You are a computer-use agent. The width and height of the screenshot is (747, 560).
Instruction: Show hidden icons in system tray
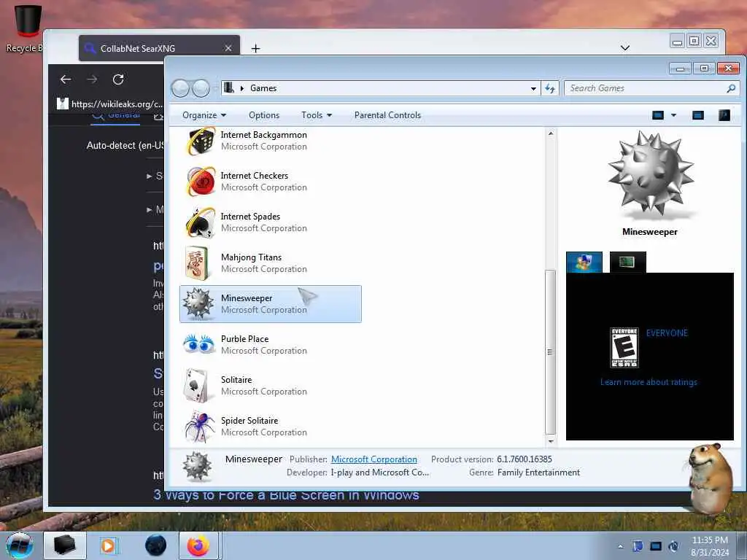620,546
